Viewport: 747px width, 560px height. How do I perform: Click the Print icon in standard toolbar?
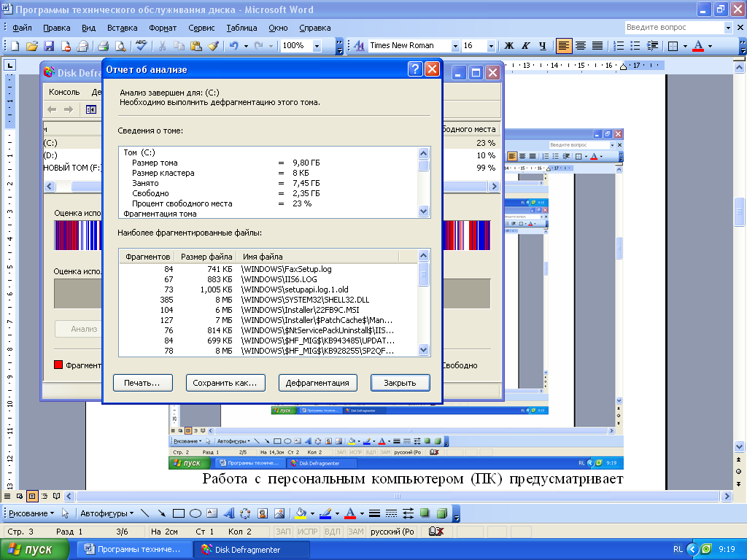[103, 46]
